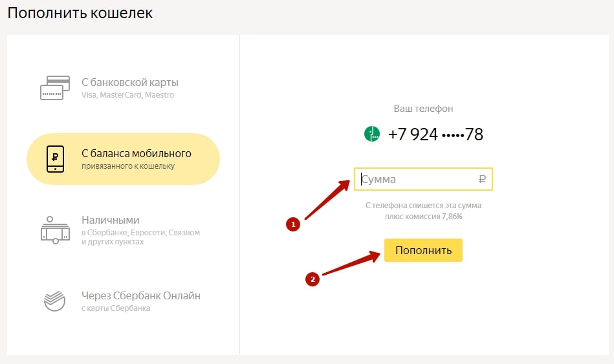Click the bank card icon
614x364 pixels.
55,88
